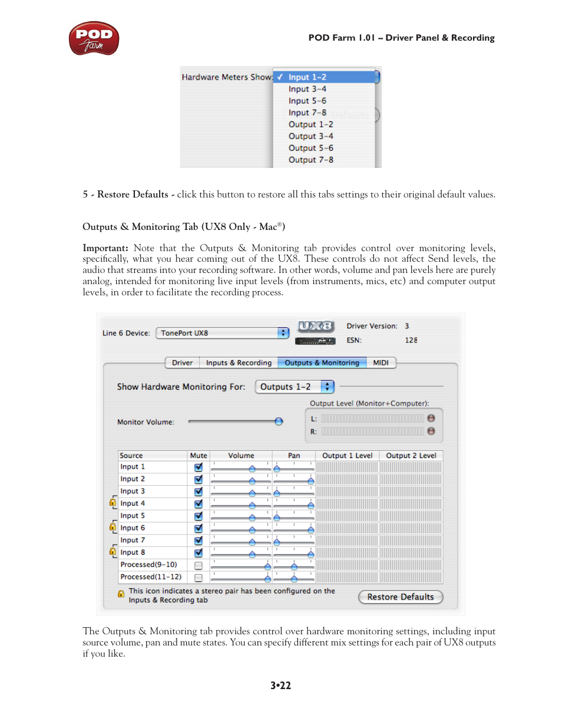The width and height of the screenshot is (562, 728).
Task: Toggle the Mute checkbox for Input 1
Action: [x=199, y=467]
